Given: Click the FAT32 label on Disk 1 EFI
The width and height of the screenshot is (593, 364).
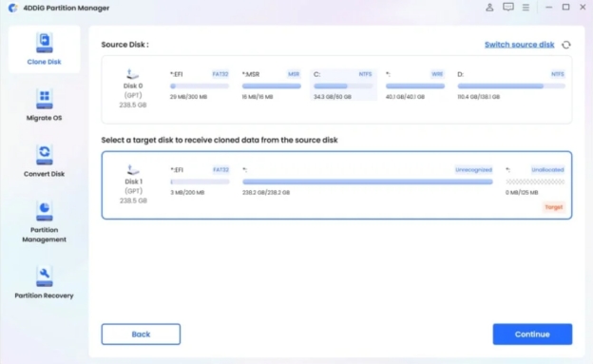Looking at the screenshot, I should point(220,170).
